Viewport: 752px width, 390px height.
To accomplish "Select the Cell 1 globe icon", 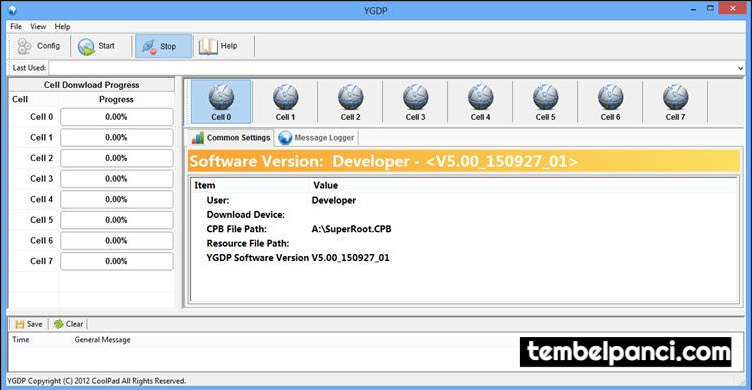I will click(x=285, y=97).
